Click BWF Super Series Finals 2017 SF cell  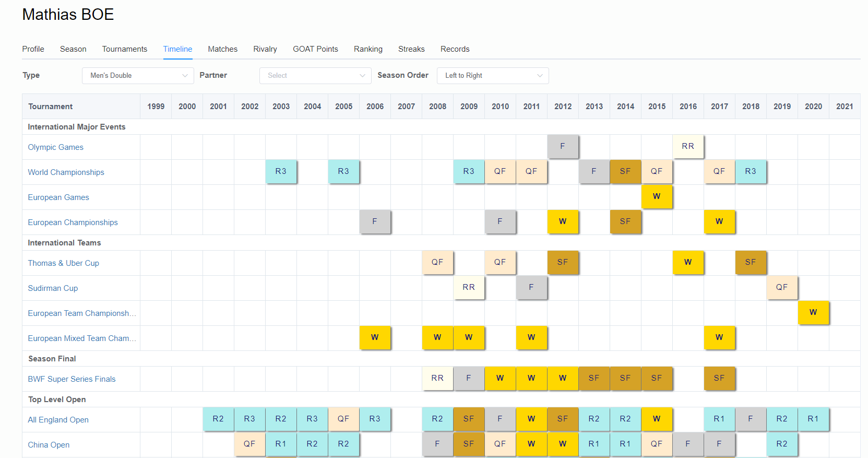[x=719, y=378]
